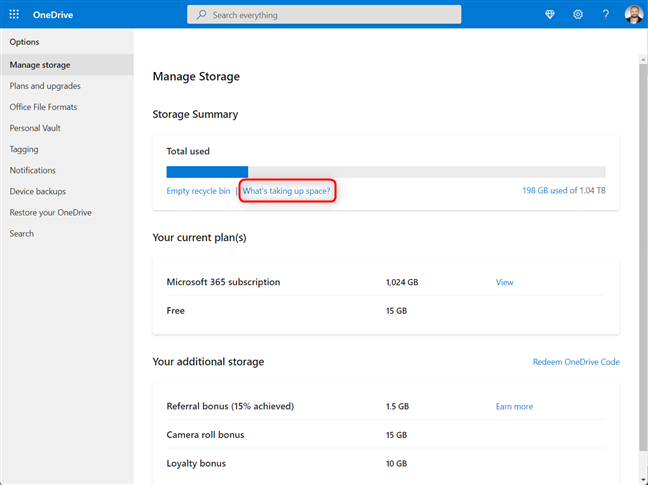This screenshot has height=485, width=648.
Task: Click 198 GB used link
Action: [x=545, y=190]
